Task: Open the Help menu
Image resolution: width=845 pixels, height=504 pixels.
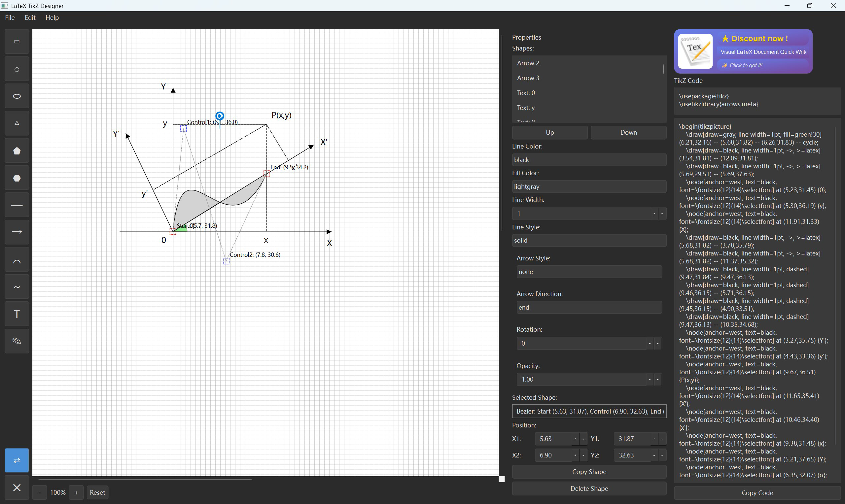Action: tap(52, 18)
